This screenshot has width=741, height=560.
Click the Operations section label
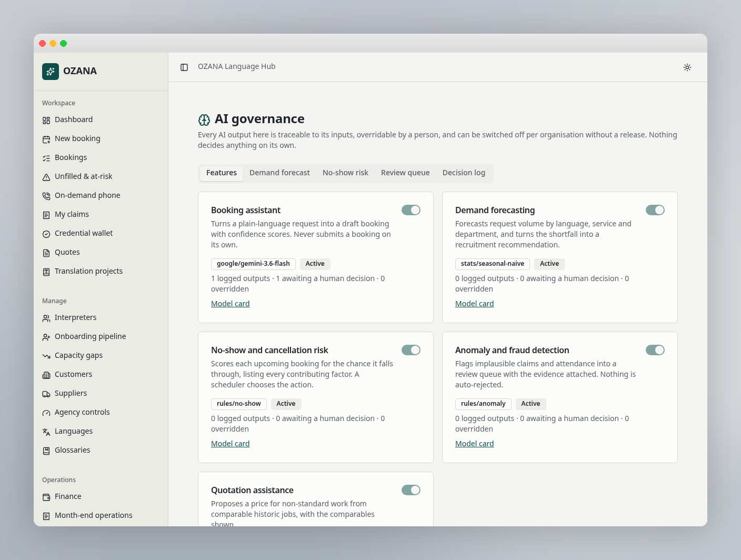[59, 480]
